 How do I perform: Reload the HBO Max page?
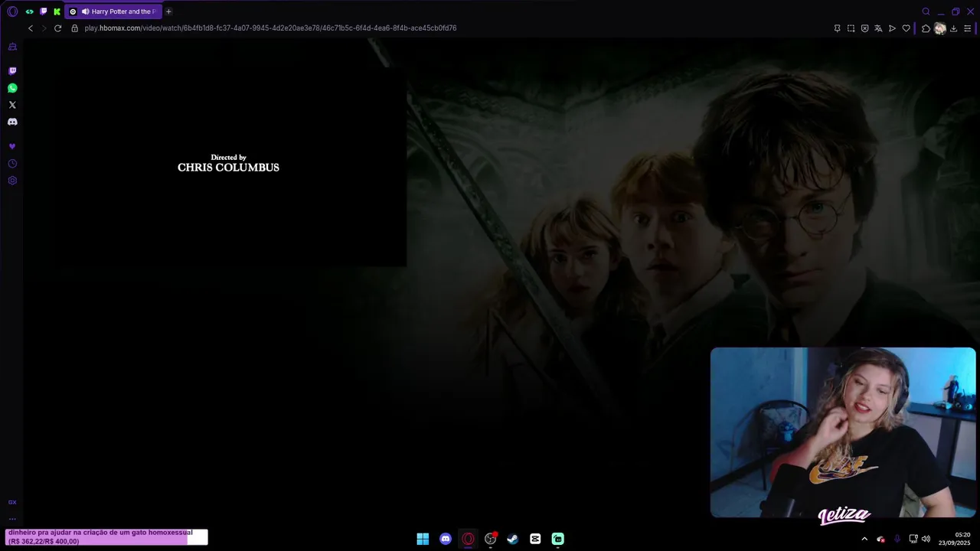tap(57, 28)
